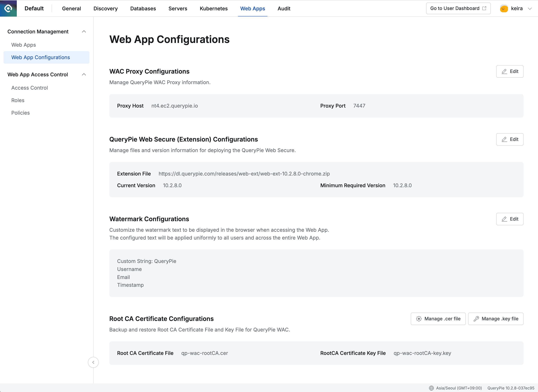
Task: Collapse the sidebar with the arrow button
Action: (93, 362)
